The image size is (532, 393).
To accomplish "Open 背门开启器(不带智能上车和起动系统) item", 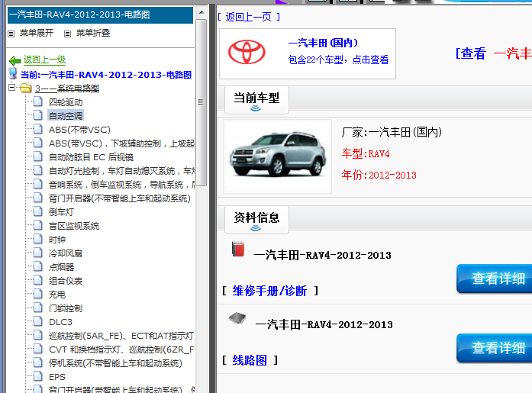I will pyautogui.click(x=119, y=198).
